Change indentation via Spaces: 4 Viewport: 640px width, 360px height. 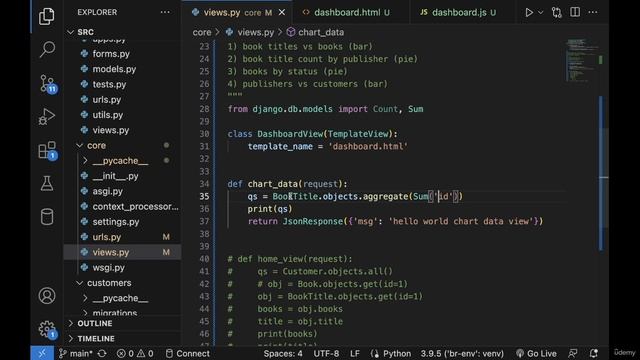point(283,353)
